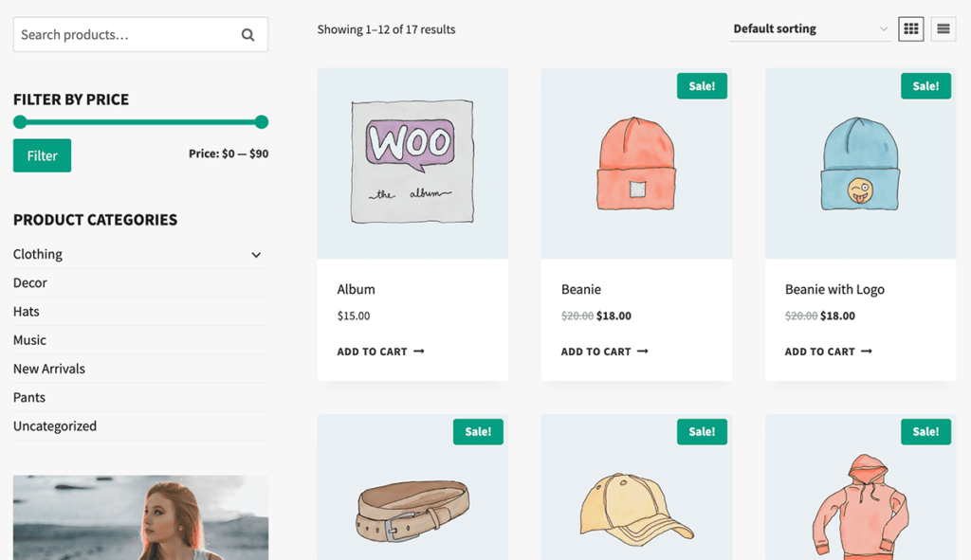Viewport: 971px width, 560px height.
Task: Click the Sale badge on Beanie
Action: point(702,86)
